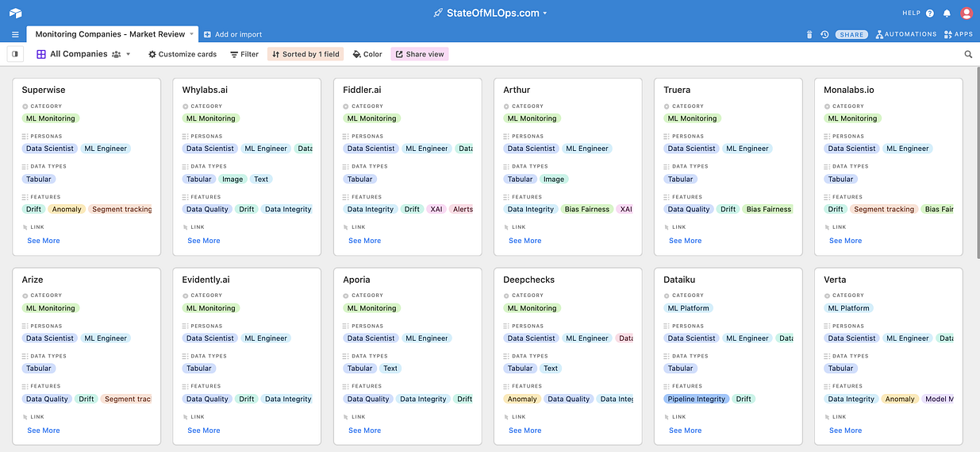Toggle the views sidebar panel
The image size is (980, 452).
coord(15,54)
